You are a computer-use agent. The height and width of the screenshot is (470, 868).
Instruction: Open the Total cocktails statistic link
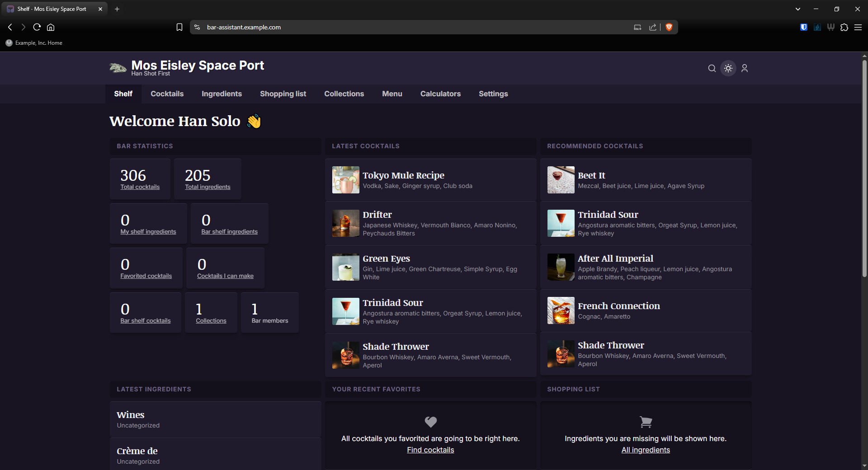[140, 187]
